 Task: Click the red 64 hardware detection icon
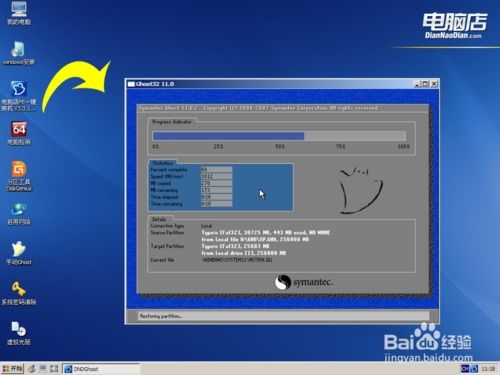pyautogui.click(x=19, y=133)
